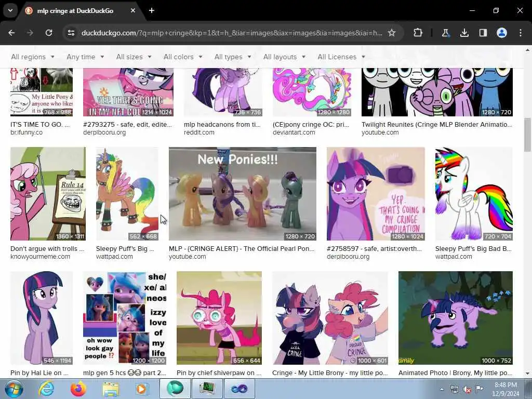
Task: Click the br.ifunny.co source label
Action: [x=26, y=132]
